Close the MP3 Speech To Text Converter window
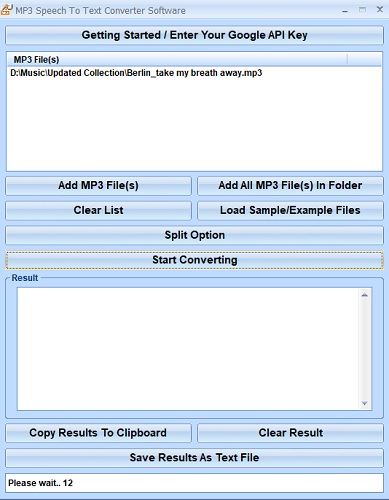This screenshot has width=389, height=500. pyautogui.click(x=380, y=10)
